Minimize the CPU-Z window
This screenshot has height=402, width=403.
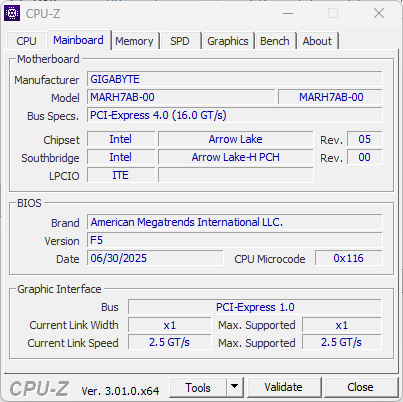(x=288, y=14)
